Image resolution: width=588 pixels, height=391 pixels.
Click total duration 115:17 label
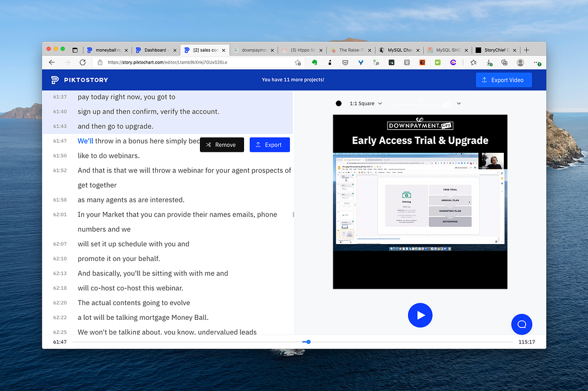click(x=526, y=342)
